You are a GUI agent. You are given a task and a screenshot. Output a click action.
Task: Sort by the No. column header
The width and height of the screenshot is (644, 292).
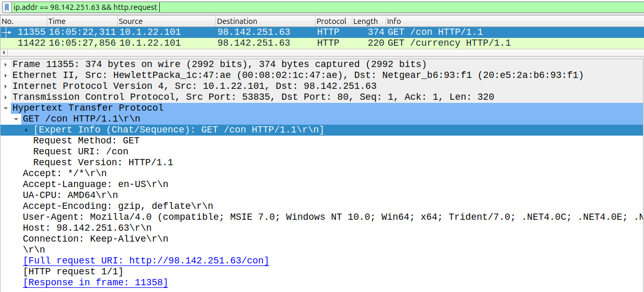coord(23,21)
